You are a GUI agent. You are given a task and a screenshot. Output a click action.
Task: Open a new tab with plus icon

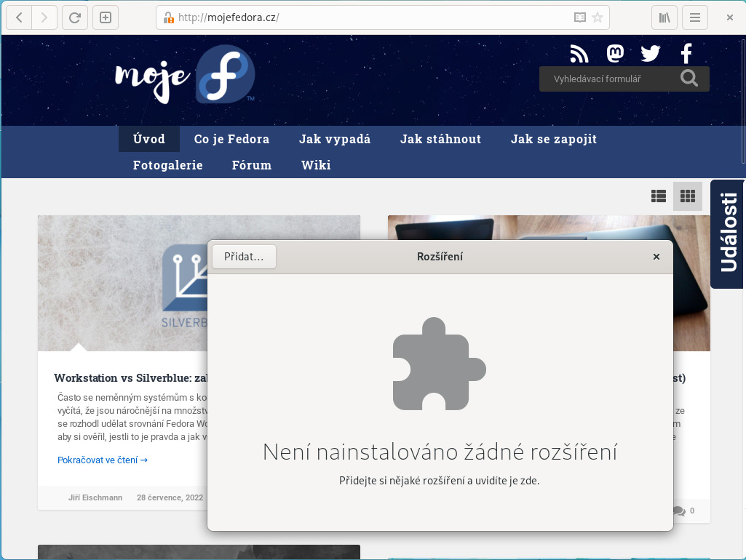pos(105,17)
